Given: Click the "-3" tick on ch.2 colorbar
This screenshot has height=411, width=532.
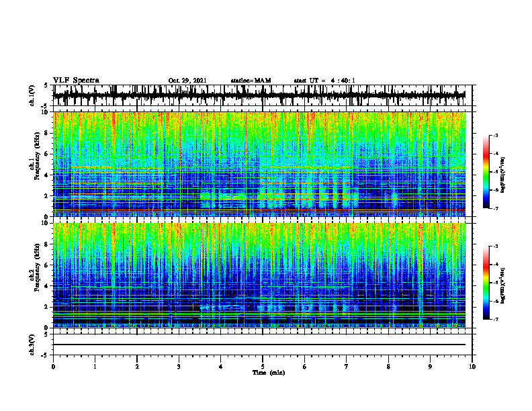Looking at the screenshot, I should [x=496, y=246].
